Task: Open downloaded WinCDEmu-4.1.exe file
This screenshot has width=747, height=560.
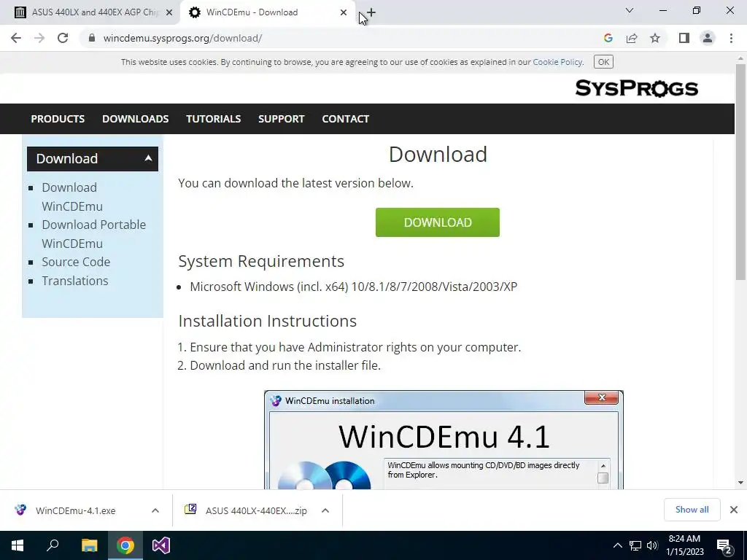Action: point(75,510)
